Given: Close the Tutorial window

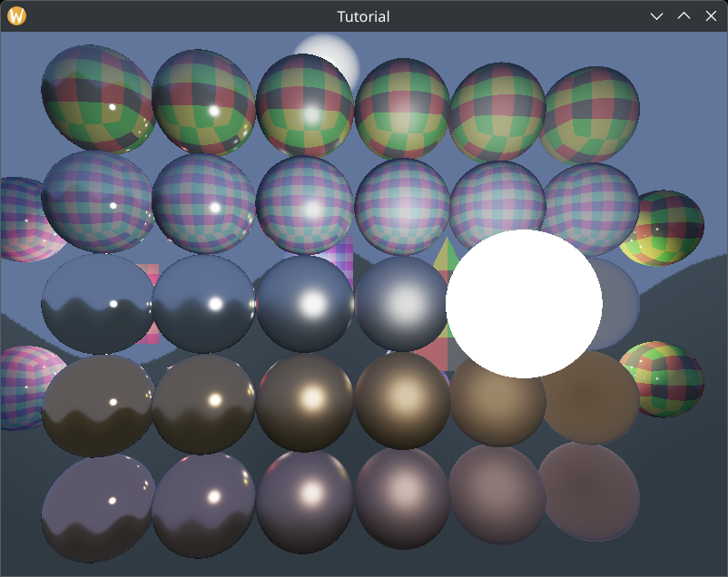Looking at the screenshot, I should pos(711,16).
